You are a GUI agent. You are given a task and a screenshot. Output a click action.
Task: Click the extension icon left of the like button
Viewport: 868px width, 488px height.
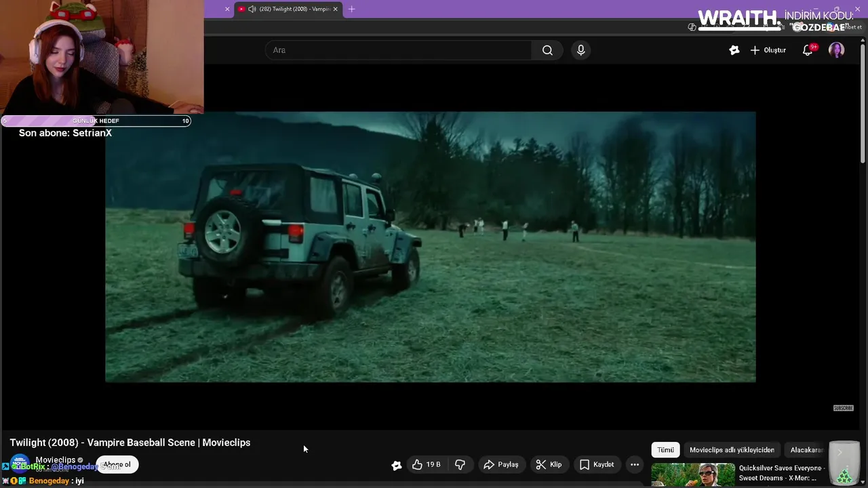coord(397,465)
